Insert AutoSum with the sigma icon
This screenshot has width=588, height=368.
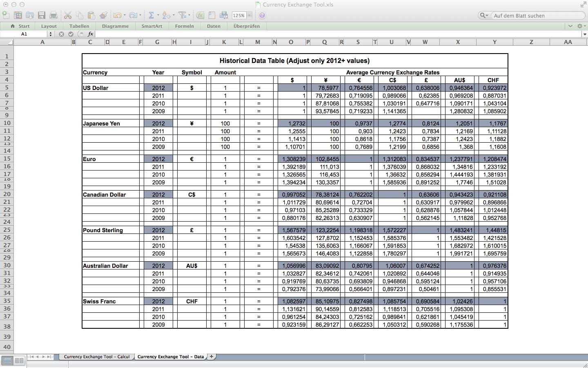pos(151,15)
